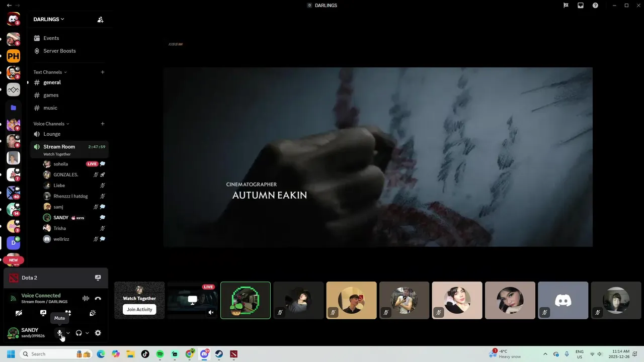Share your screen icon in voice panel
This screenshot has height=362, width=644.
coord(43,313)
